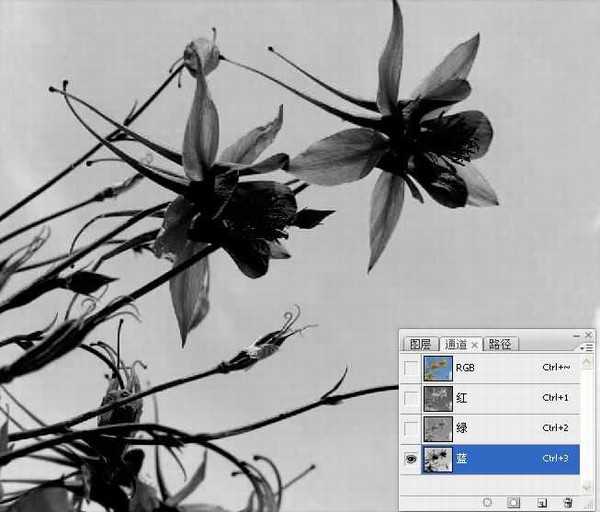Screen dimensions: 600x512
Task: Select the 红 channel by name
Action: (x=462, y=399)
